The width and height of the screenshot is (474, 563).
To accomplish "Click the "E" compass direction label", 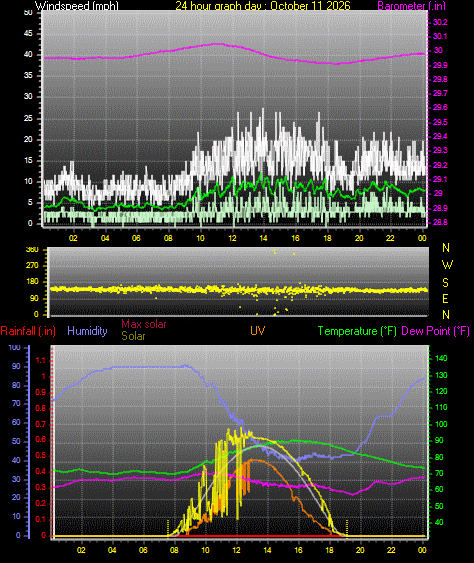I will pyautogui.click(x=445, y=298).
